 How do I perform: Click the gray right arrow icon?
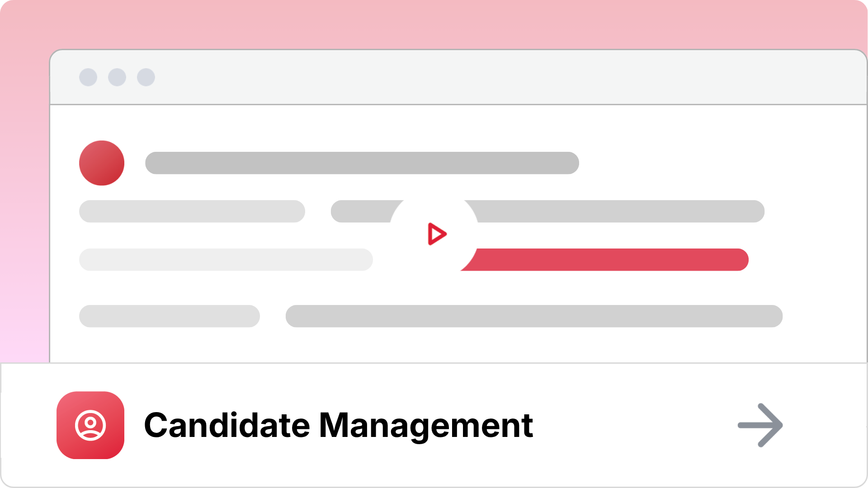pos(760,425)
